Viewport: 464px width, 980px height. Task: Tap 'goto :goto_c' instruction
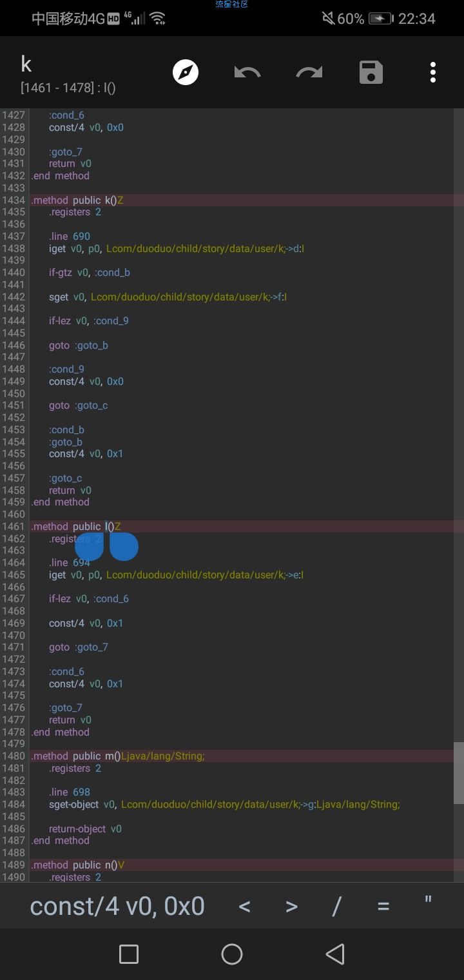point(79,406)
